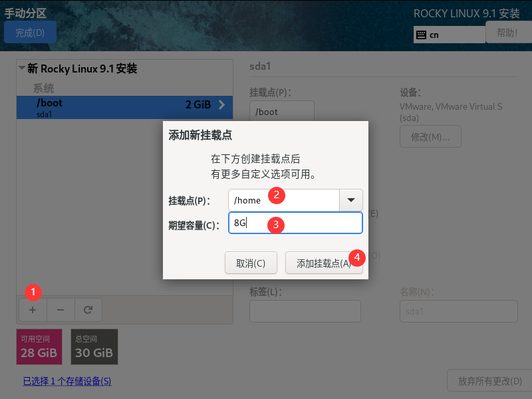Image resolution: width=532 pixels, height=399 pixels.
Task: Click the 完成(D) button
Action: click(x=30, y=31)
